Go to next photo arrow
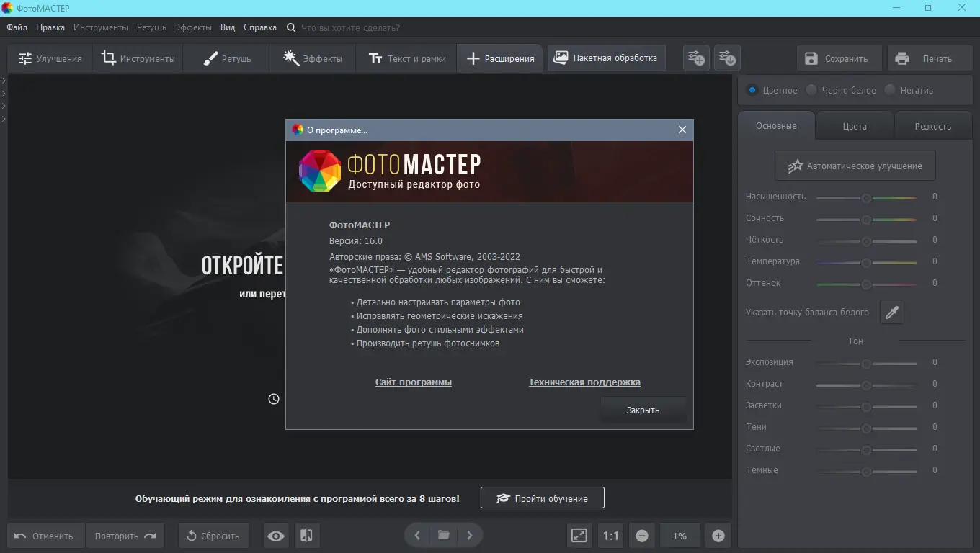980x553 pixels. click(470, 535)
